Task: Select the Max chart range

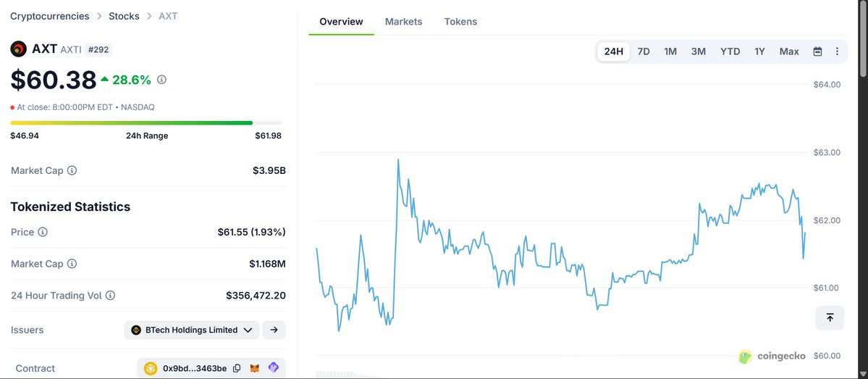Action: pyautogui.click(x=789, y=51)
